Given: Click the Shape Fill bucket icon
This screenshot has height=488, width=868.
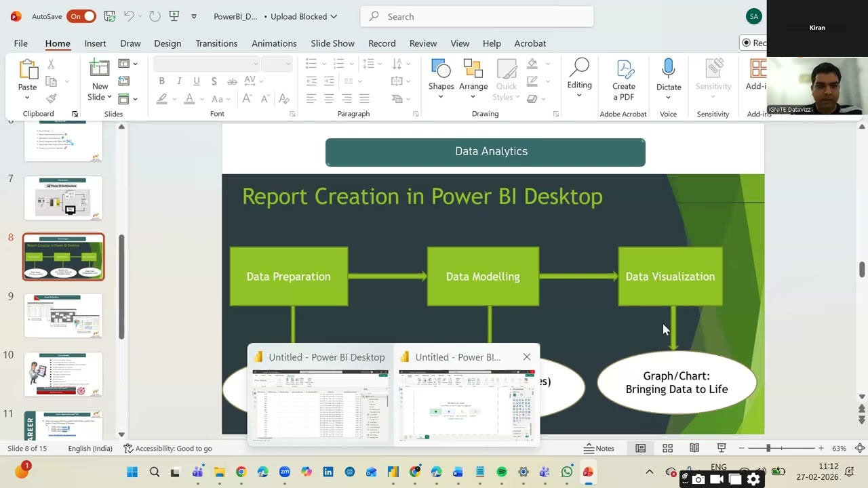Looking at the screenshot, I should click(533, 64).
